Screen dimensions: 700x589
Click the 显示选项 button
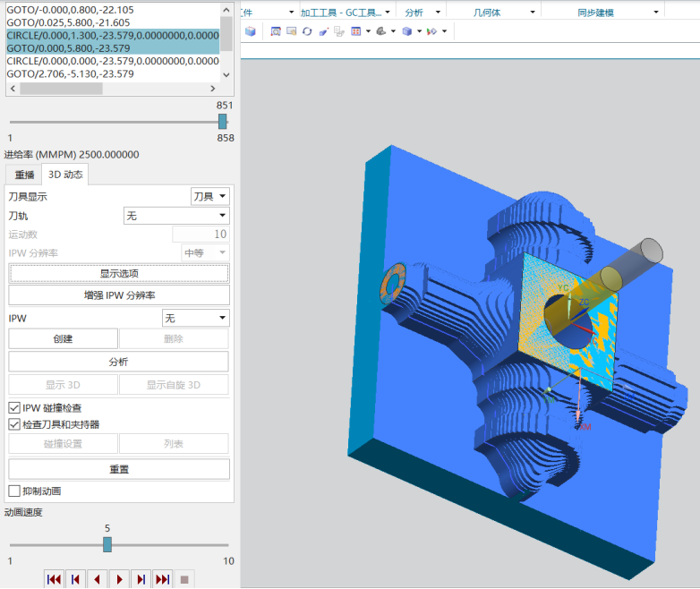tap(119, 273)
